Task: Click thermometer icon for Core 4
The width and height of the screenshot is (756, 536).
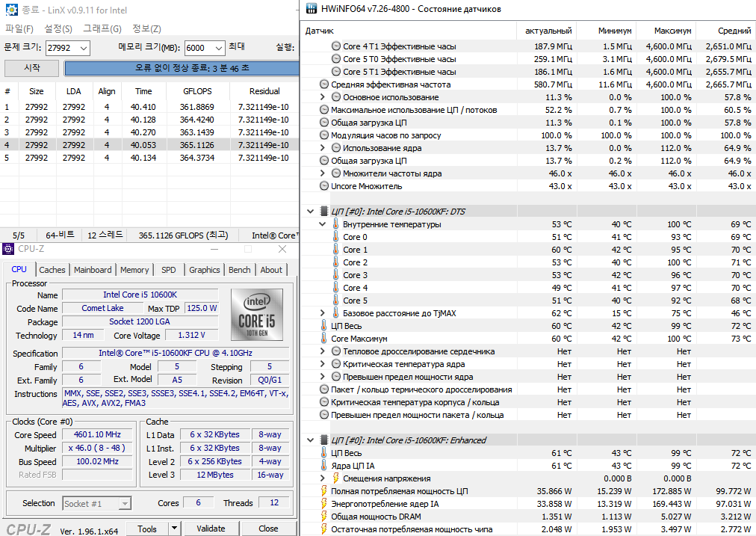Action: coord(336,288)
